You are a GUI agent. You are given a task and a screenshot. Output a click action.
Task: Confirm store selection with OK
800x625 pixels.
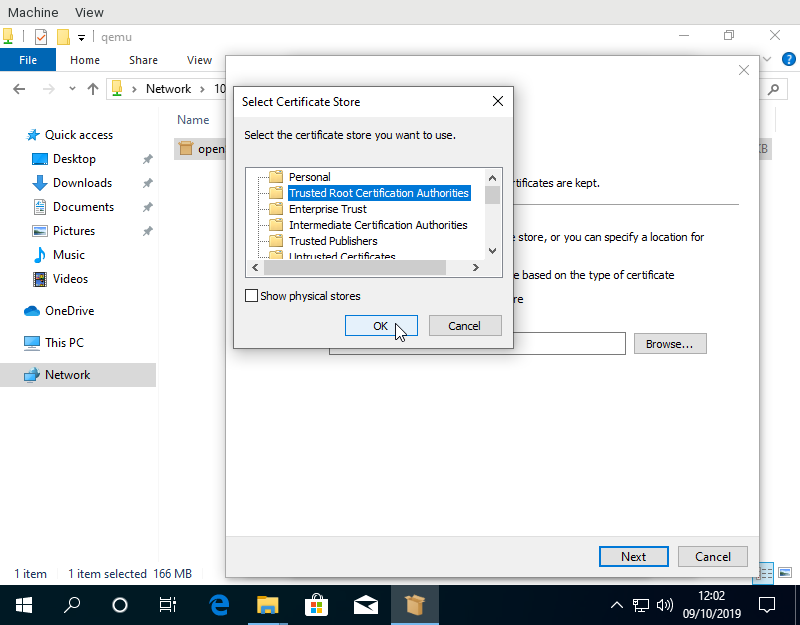(381, 326)
